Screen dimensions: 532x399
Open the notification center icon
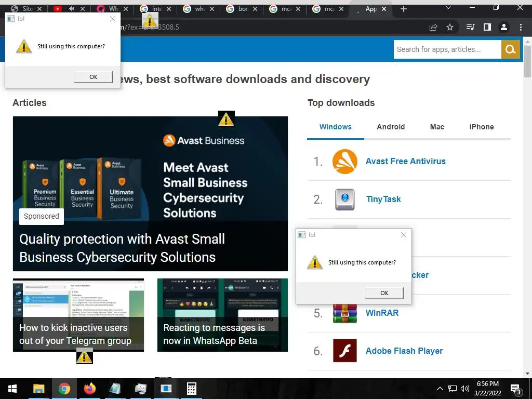[x=516, y=389]
